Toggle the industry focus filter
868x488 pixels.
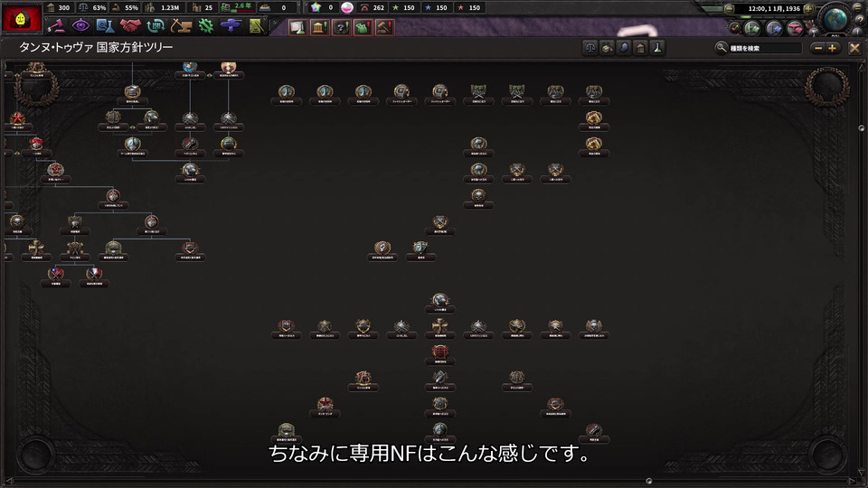click(x=607, y=48)
